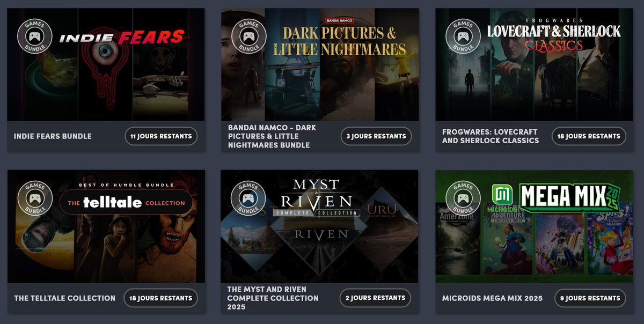Click Games Bundle badge on Indie Fears card
This screenshot has height=324, width=644.
pos(36,36)
